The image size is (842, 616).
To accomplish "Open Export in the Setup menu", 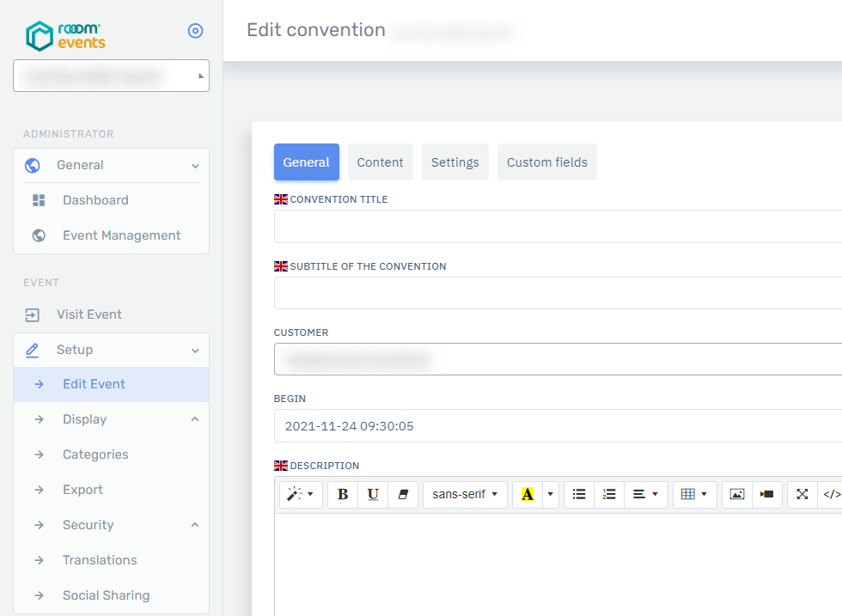I will 82,490.
